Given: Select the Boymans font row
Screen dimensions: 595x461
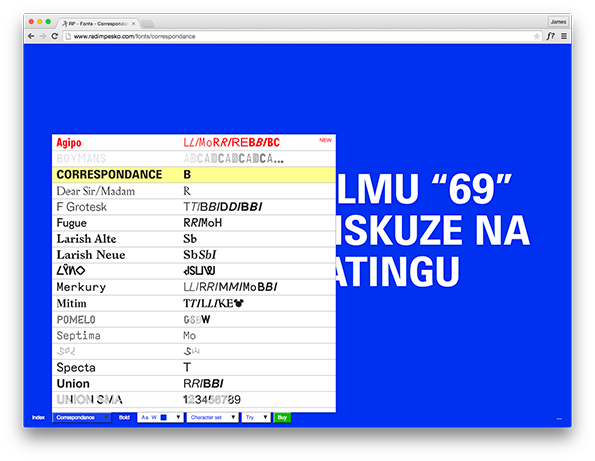Looking at the screenshot, I should coord(194,159).
